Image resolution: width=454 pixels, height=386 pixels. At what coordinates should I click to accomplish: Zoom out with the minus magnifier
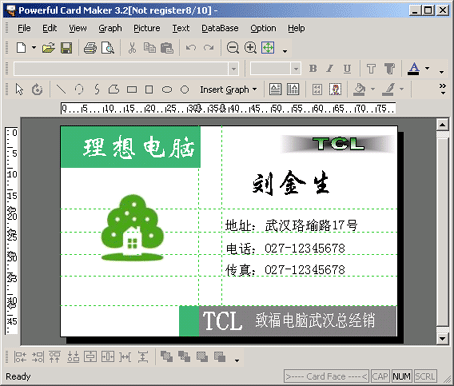coord(233,48)
